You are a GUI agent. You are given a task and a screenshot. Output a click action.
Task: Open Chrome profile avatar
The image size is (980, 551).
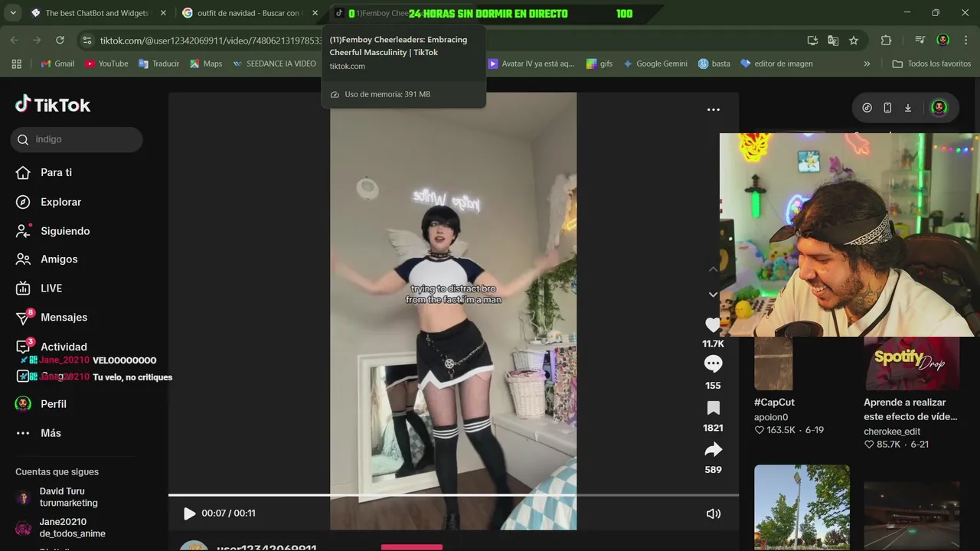pyautogui.click(x=943, y=41)
